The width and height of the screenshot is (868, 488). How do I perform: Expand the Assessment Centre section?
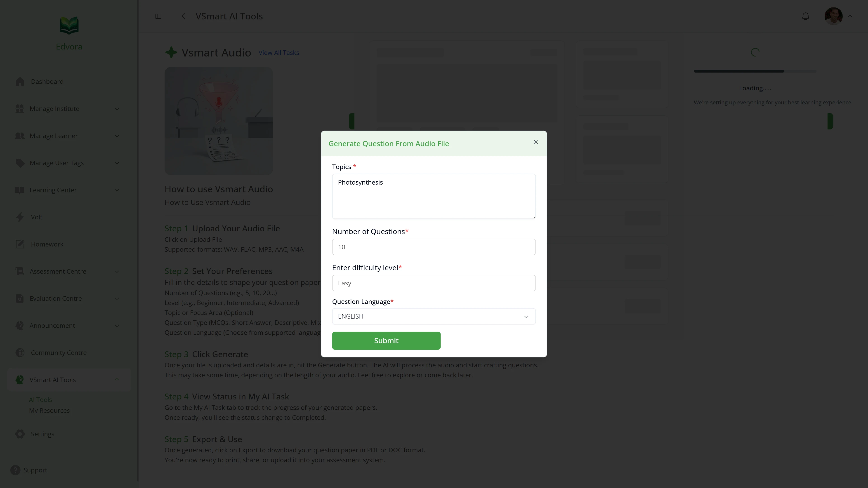(x=67, y=271)
